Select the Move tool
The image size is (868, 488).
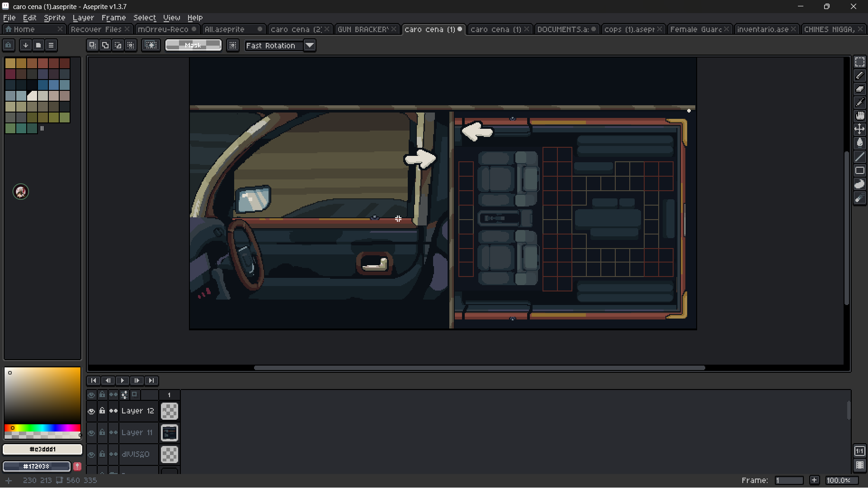859,130
